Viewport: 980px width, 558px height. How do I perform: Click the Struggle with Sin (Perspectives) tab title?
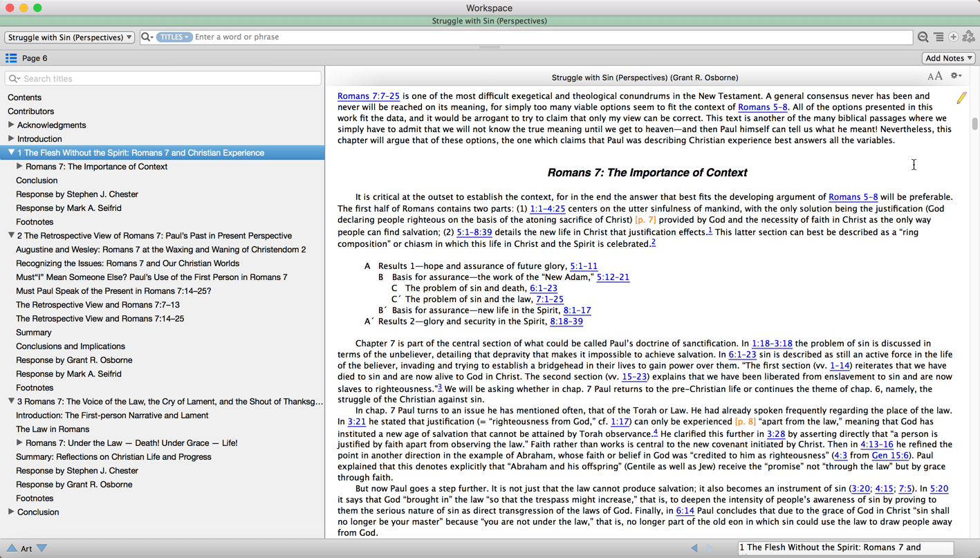coord(490,21)
